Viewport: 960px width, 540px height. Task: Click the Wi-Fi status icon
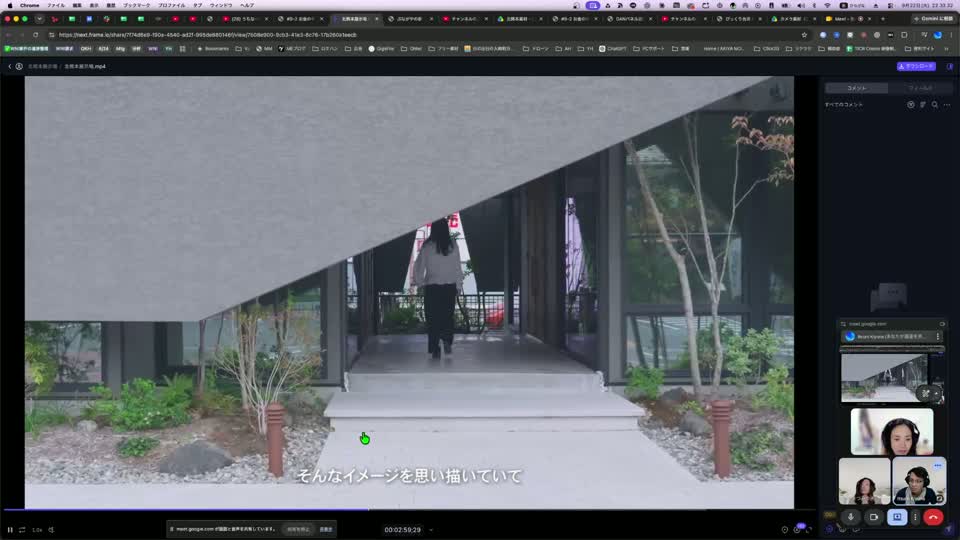point(828,5)
